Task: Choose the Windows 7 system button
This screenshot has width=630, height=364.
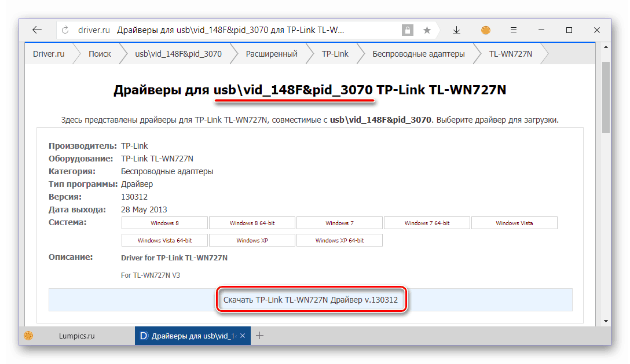Action: tap(339, 223)
